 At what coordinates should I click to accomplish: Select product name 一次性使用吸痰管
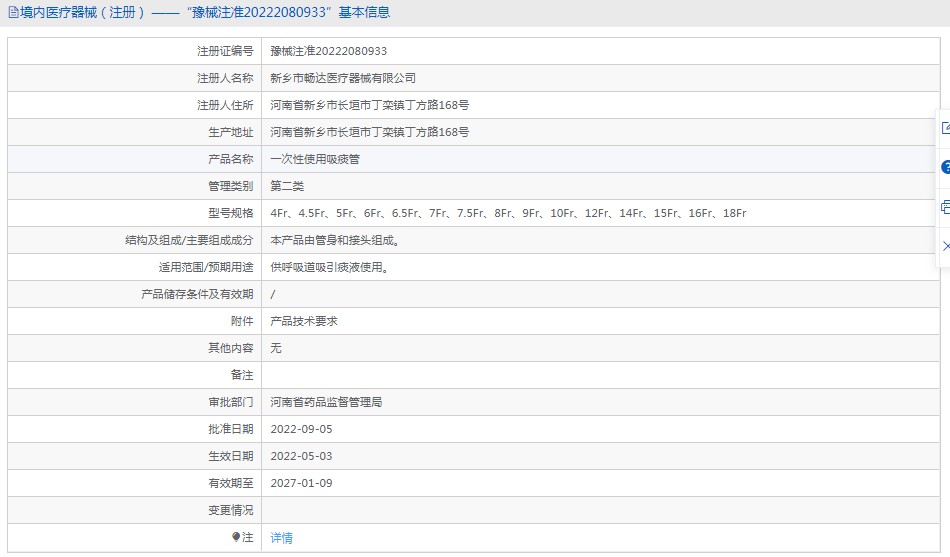click(x=315, y=159)
